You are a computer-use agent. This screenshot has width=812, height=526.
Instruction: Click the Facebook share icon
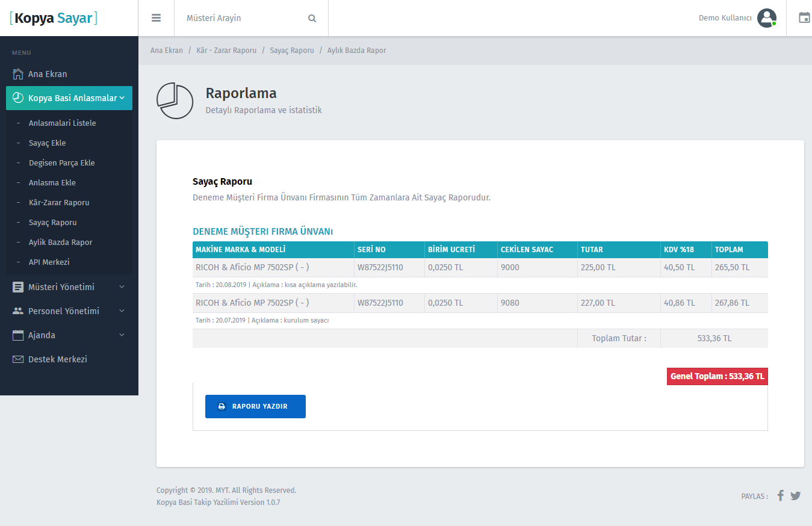point(780,496)
